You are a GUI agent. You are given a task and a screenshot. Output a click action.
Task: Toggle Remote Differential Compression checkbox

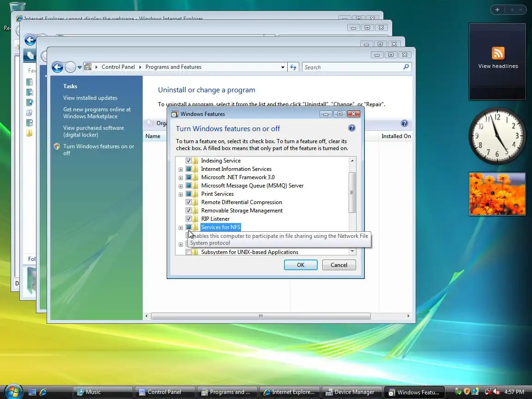point(188,202)
